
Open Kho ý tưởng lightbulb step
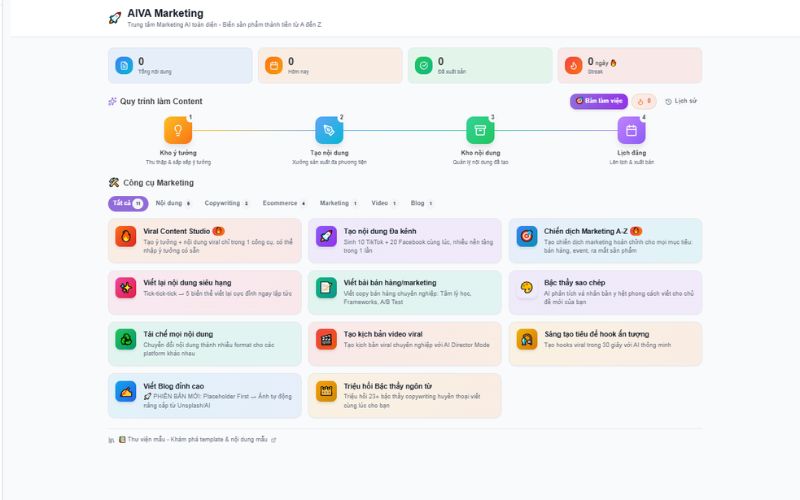click(178, 130)
